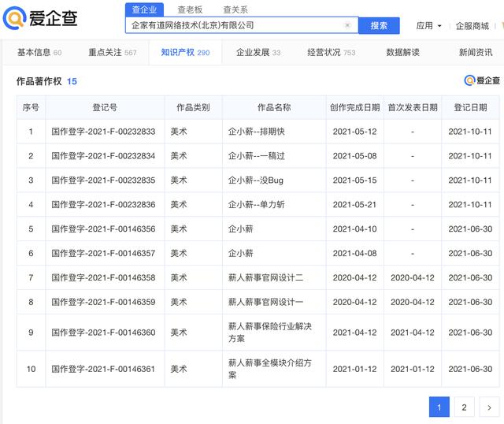Go to page 2 of results

coord(464,407)
